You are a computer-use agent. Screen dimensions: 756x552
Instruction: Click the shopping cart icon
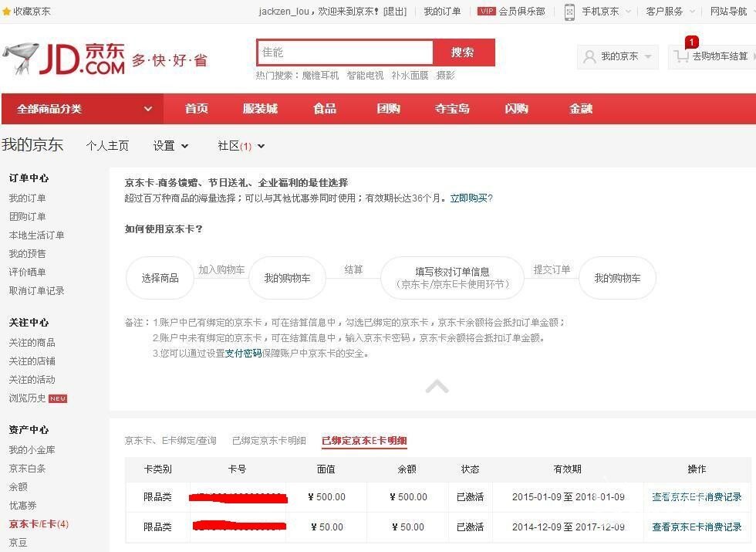(681, 56)
